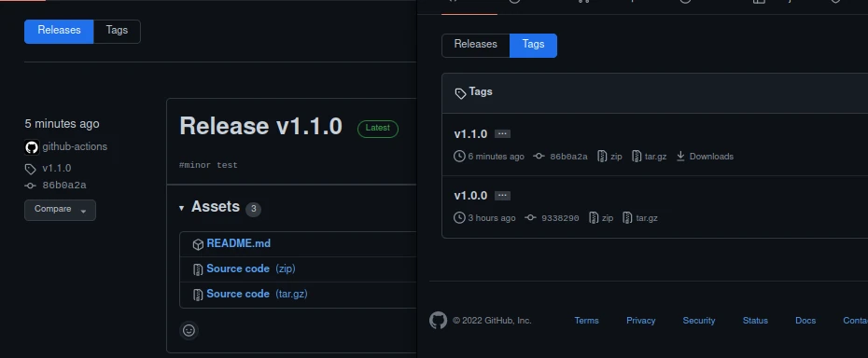This screenshot has width=868, height=358.
Task: Open commit 86b0a2a in release sidebar
Action: coord(64,186)
